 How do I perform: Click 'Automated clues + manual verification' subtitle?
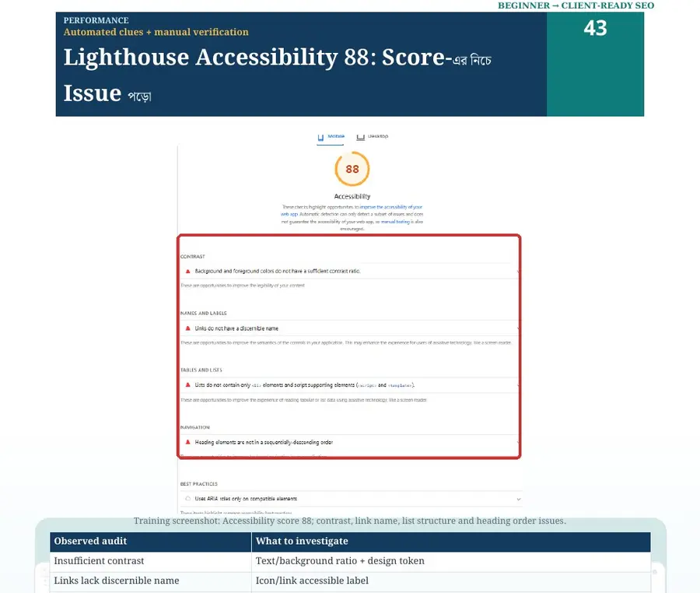[x=156, y=32]
